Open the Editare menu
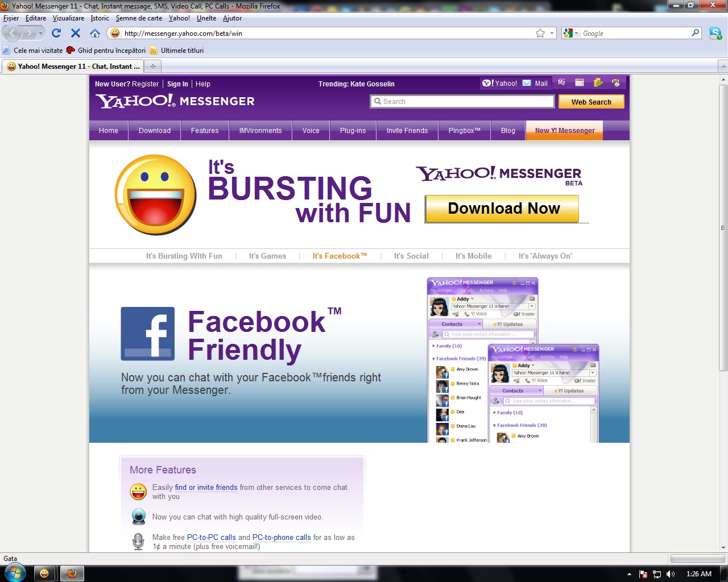Viewport: 728px width, 582px height. tap(36, 18)
